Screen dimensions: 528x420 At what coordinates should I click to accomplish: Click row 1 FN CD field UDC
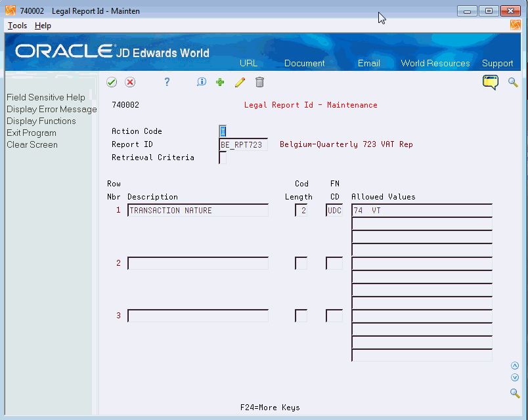point(334,211)
